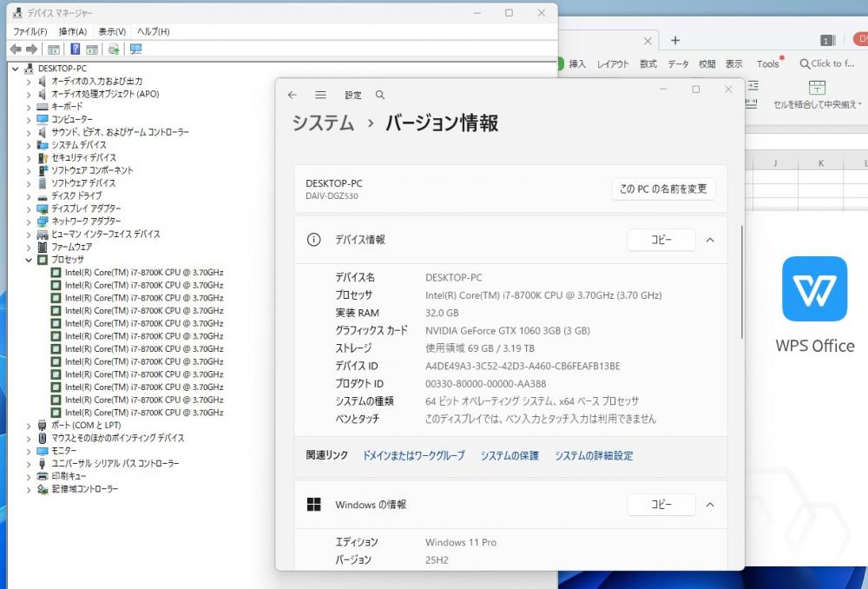Click the info circle icon beside デバイス情報
The width and height of the screenshot is (868, 589).
coord(314,240)
